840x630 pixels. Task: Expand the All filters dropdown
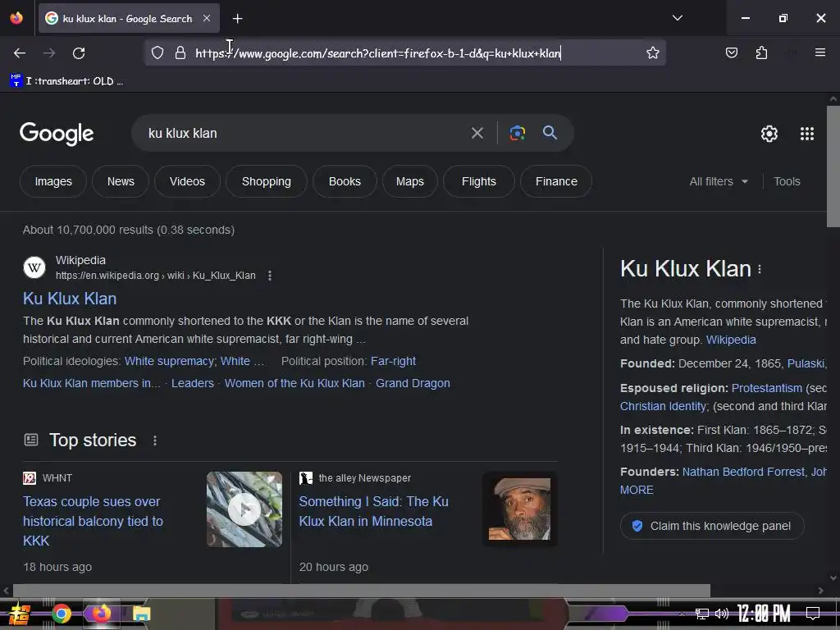(719, 181)
